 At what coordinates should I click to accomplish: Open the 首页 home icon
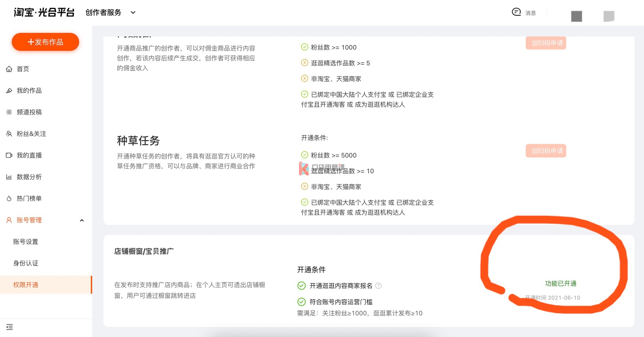(9, 69)
